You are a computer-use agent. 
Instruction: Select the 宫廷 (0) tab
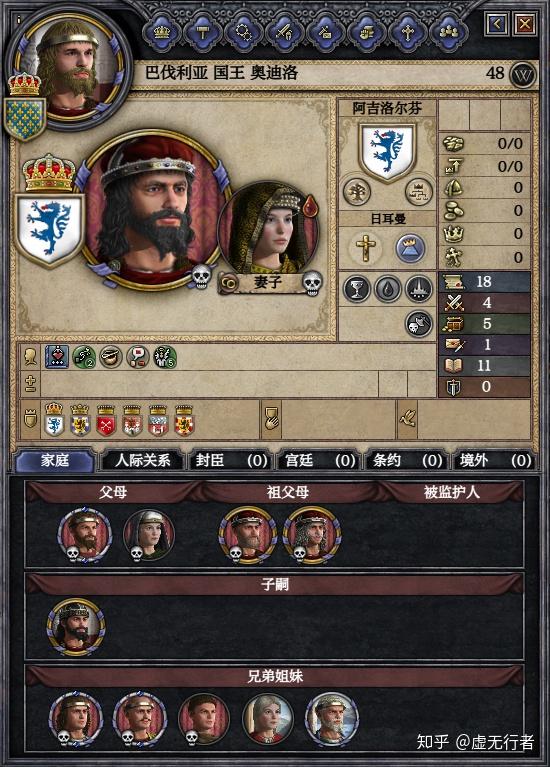pos(319,460)
